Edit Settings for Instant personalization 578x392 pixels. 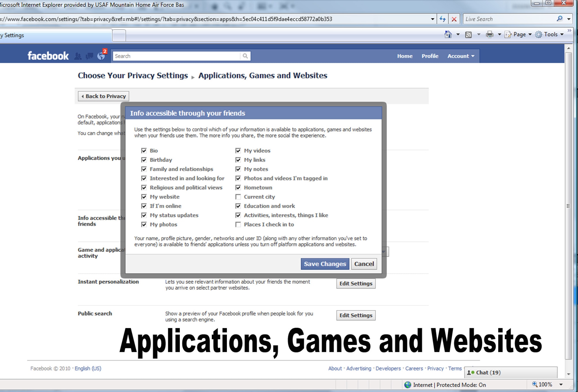(356, 283)
